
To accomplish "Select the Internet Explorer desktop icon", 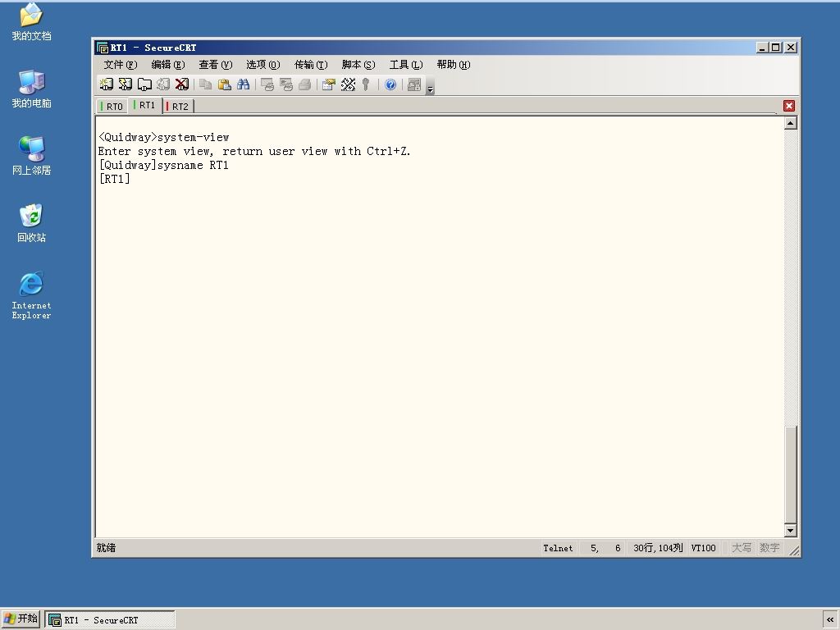I will click(31, 295).
